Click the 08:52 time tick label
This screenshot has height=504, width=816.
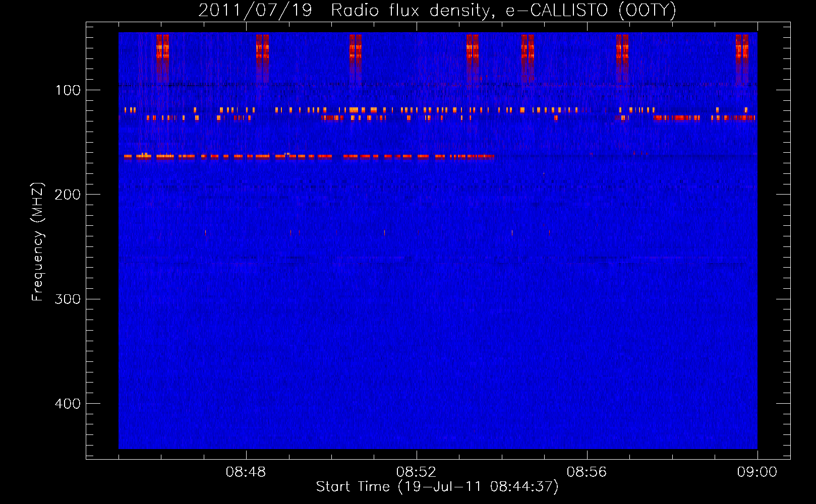click(x=416, y=472)
